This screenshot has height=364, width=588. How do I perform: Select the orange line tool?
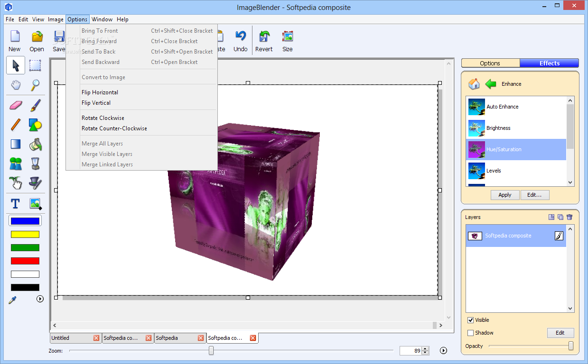(16, 125)
